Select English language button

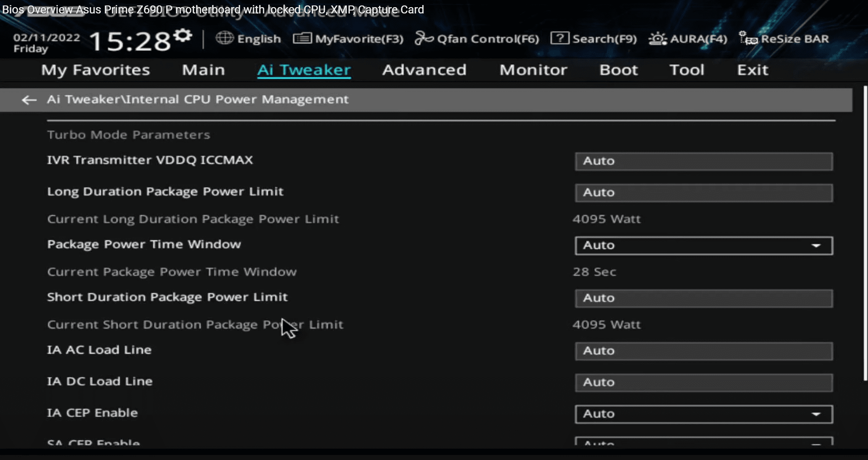pos(259,39)
